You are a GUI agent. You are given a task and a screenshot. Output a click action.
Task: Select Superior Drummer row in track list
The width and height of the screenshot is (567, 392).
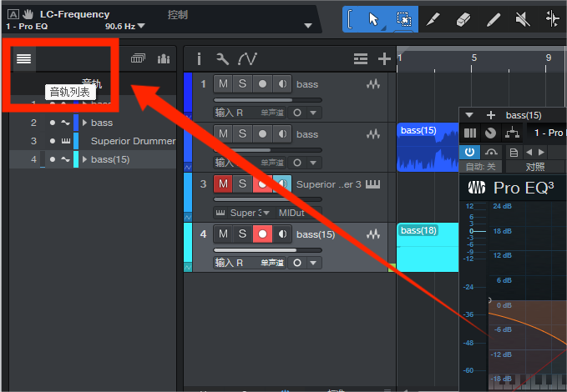[x=93, y=141]
